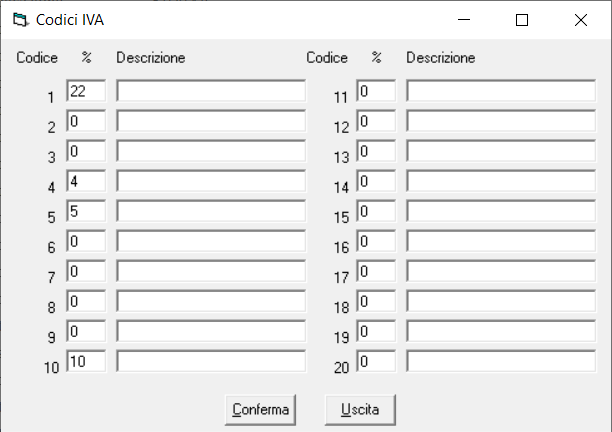Viewport: 612px width, 432px height.
Task: Focus the percentage field for code 10
Action: tap(86, 361)
